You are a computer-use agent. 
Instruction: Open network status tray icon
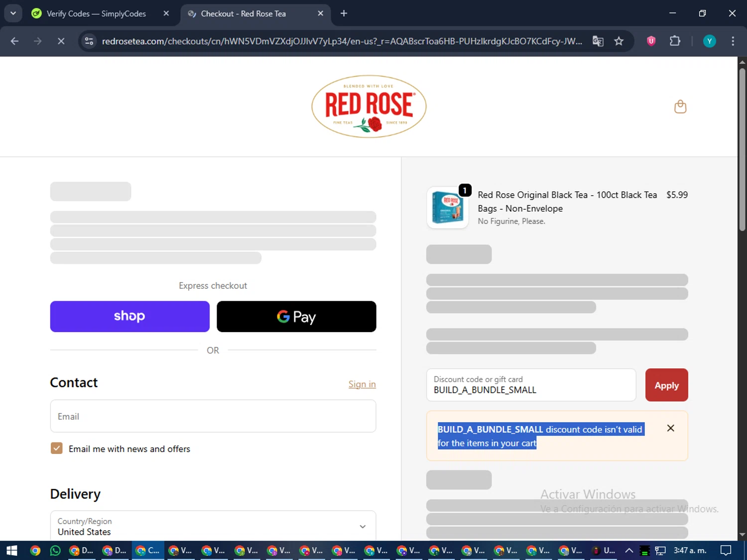click(660, 551)
